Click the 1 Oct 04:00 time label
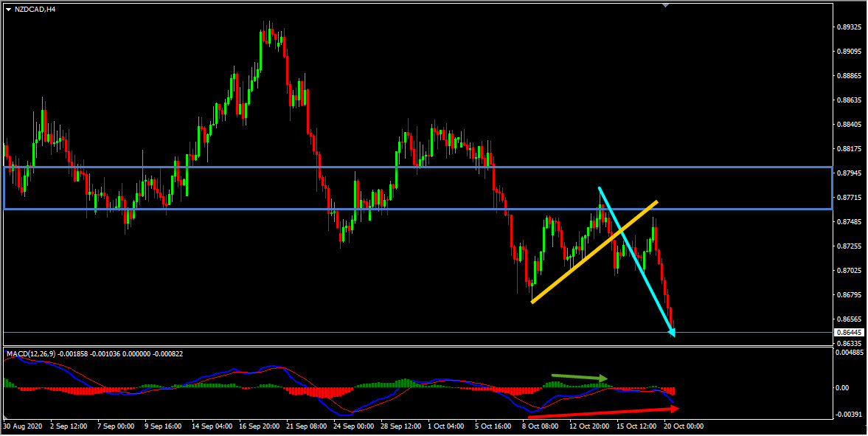This screenshot has height=436, width=868. point(447,427)
